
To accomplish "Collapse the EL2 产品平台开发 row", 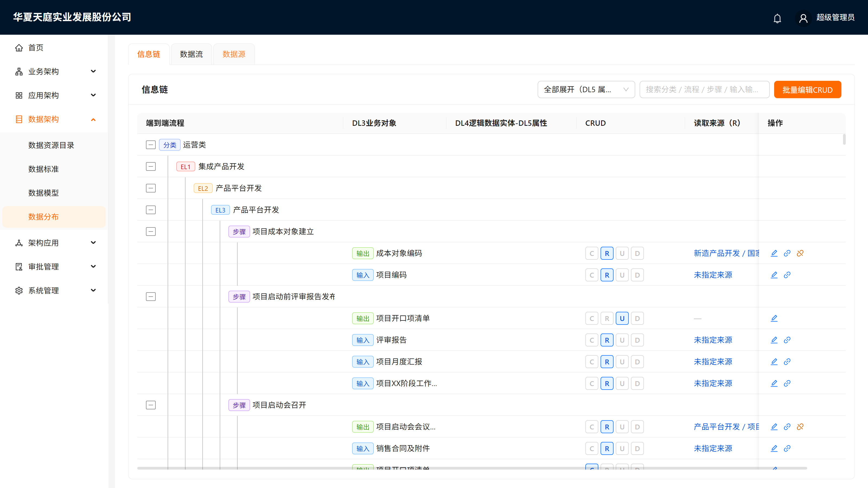I will (x=151, y=188).
